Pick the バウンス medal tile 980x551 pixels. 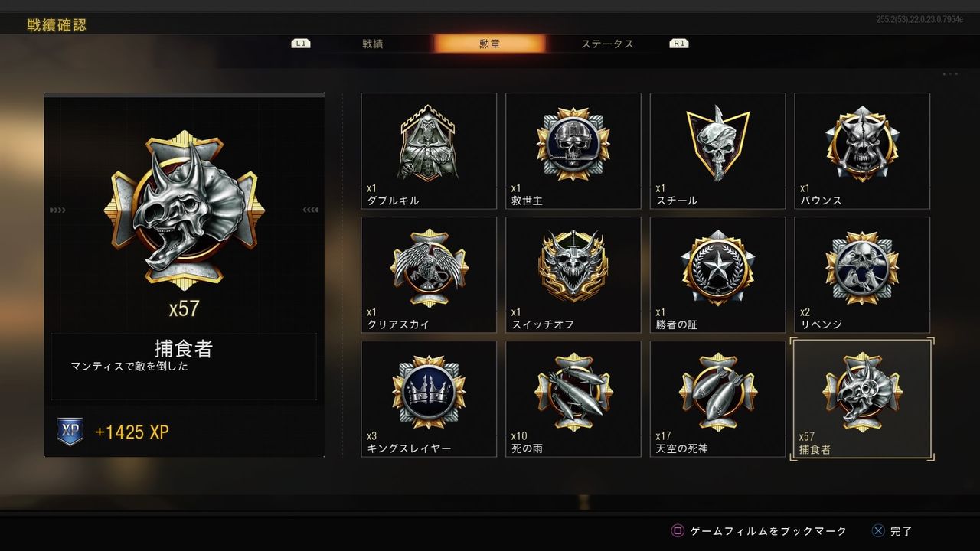862,151
